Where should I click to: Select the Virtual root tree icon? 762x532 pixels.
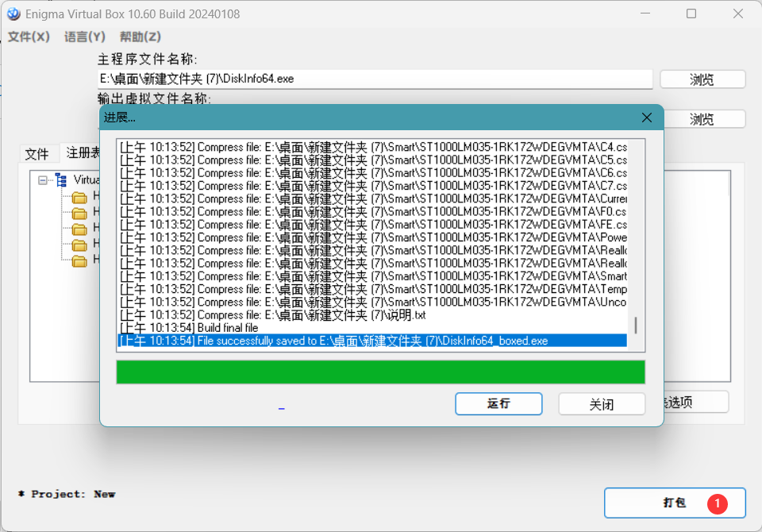pos(61,180)
